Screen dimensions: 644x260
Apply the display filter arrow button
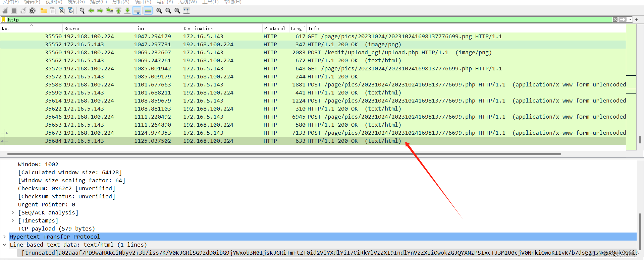623,20
